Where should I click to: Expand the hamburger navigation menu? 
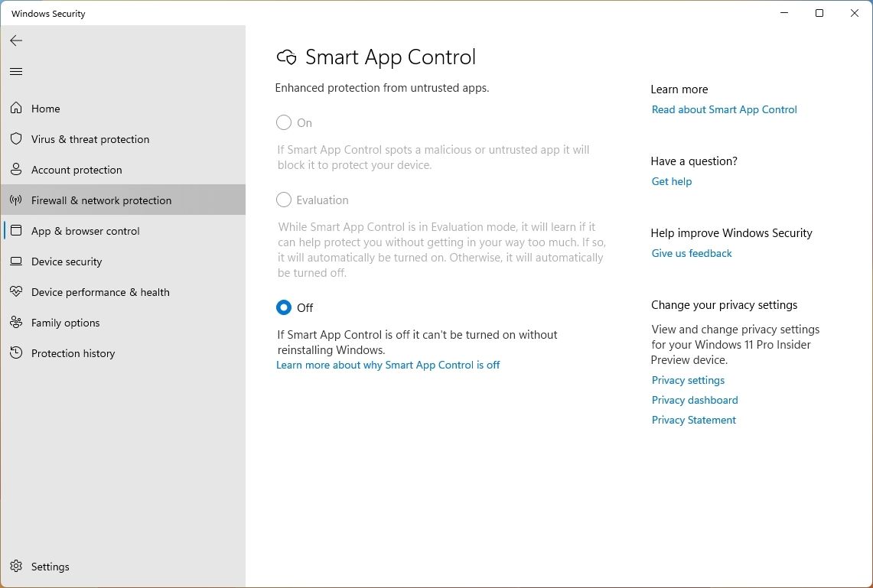16,71
